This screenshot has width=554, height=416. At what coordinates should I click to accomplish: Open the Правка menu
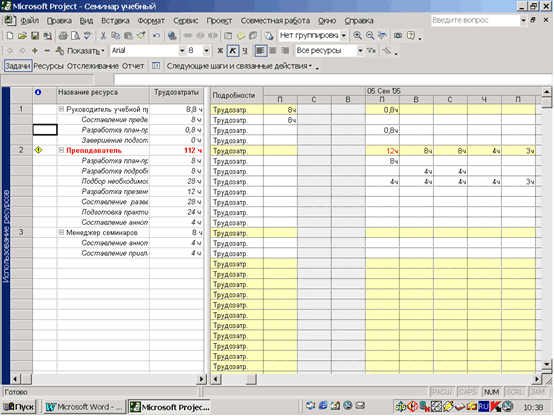(59, 20)
